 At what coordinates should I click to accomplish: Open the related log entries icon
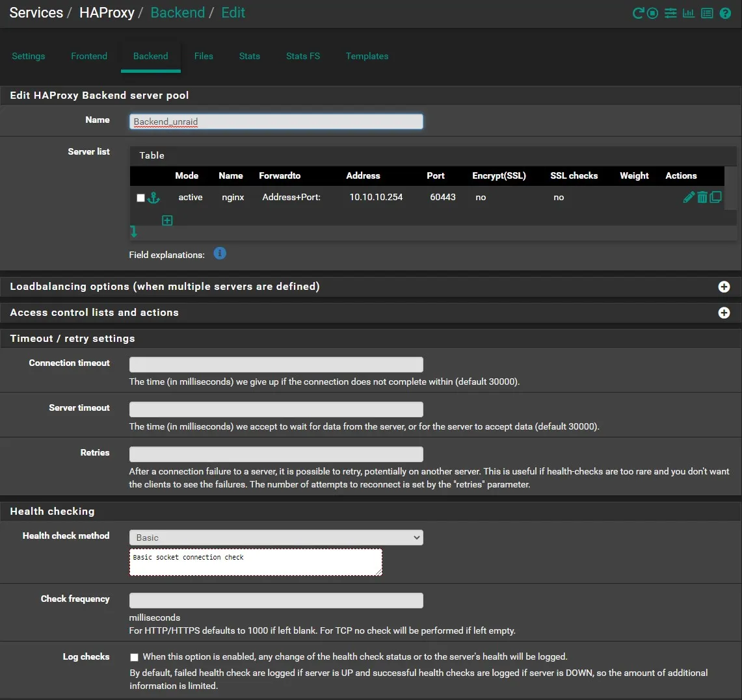(x=707, y=13)
